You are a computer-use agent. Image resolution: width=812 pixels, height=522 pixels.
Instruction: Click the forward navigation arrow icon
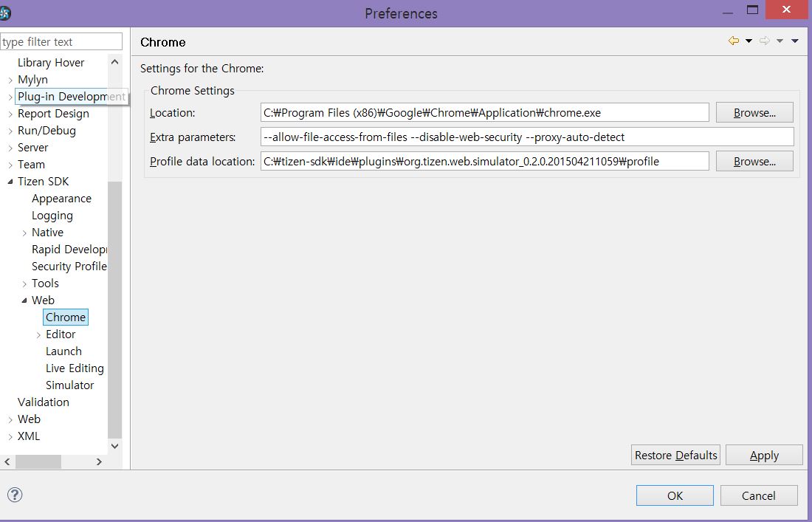click(x=764, y=41)
